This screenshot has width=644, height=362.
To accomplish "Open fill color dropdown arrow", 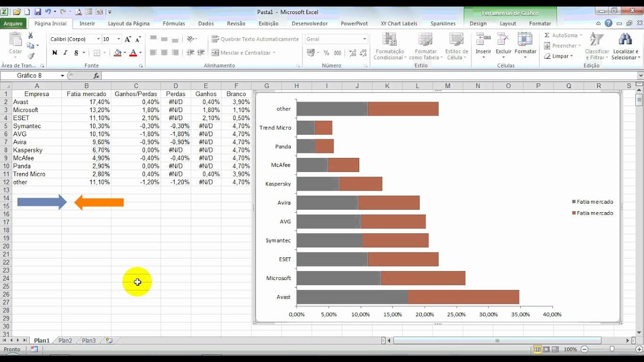I will click(124, 53).
